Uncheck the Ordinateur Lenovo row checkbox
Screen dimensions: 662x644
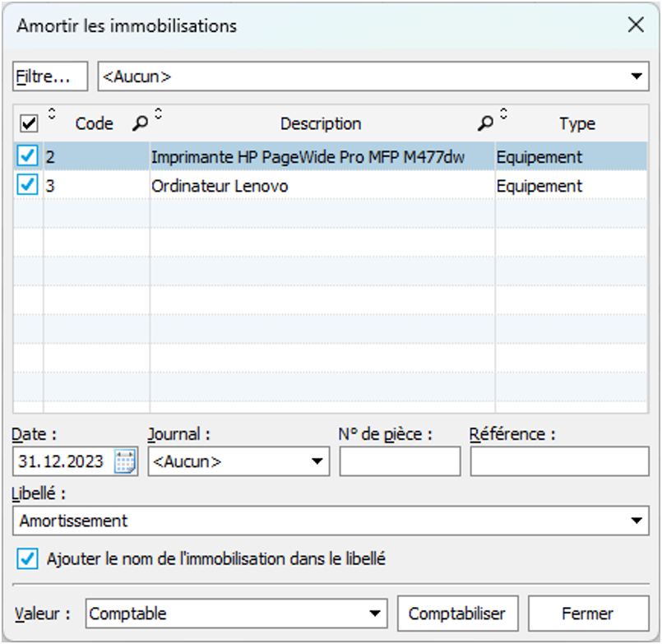pyautogui.click(x=28, y=186)
